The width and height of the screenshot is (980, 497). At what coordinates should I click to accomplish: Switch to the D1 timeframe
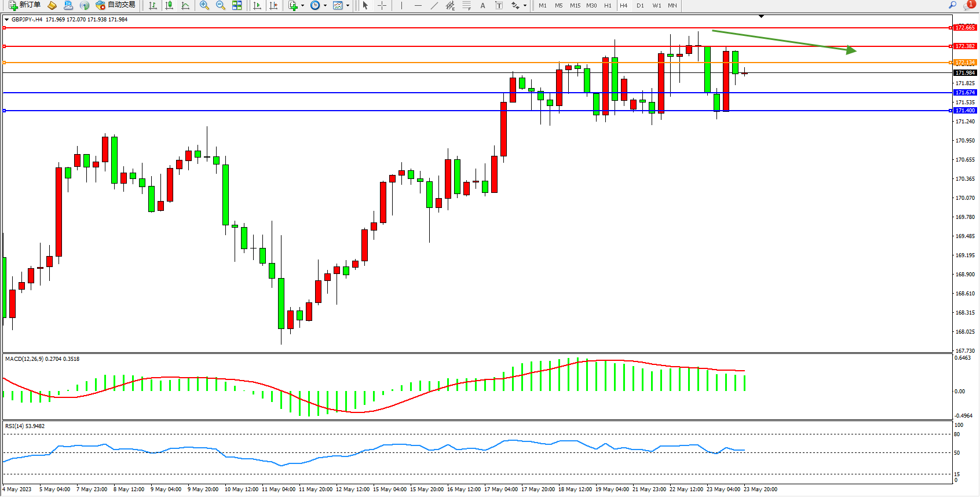tap(640, 5)
